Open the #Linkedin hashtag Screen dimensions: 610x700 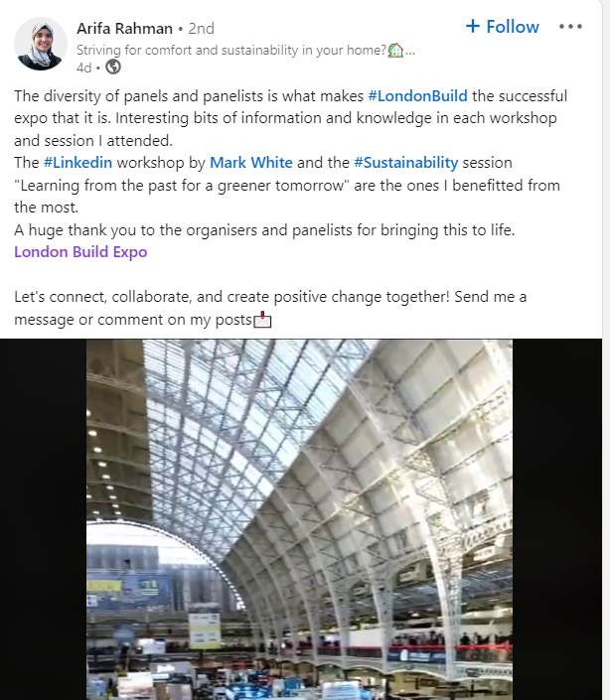pyautogui.click(x=77, y=163)
